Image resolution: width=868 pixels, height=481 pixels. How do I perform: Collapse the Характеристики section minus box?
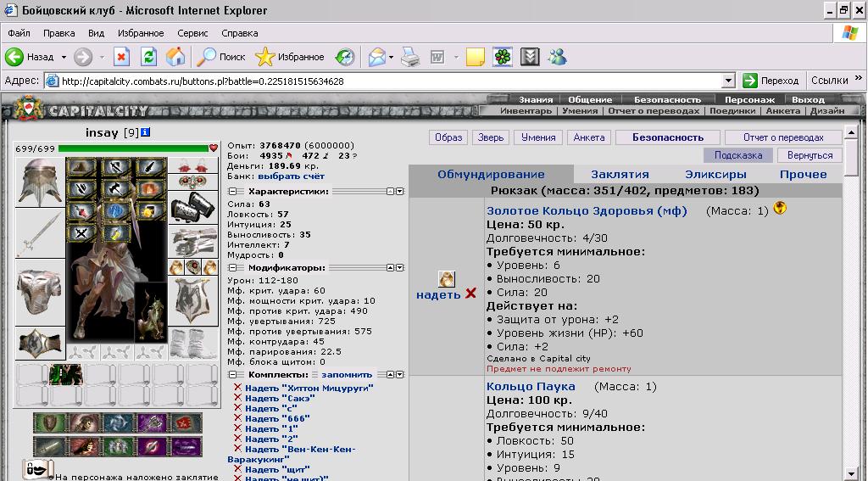tap(232, 191)
